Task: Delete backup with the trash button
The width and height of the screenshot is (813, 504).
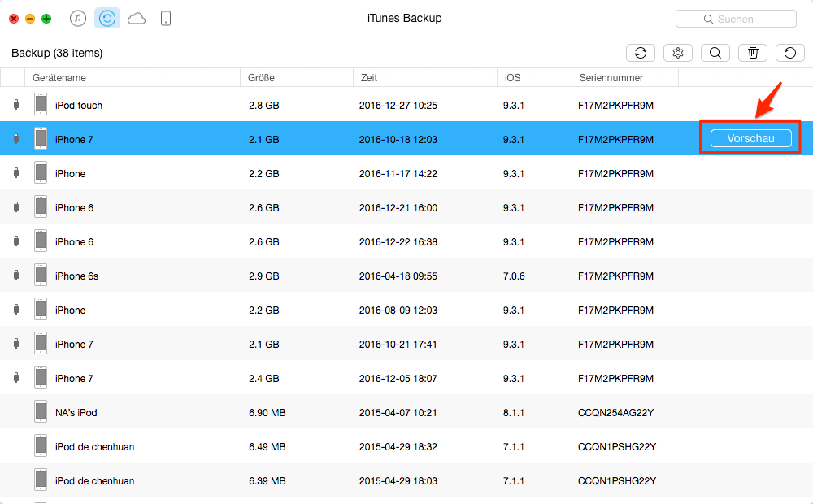Action: [752, 53]
